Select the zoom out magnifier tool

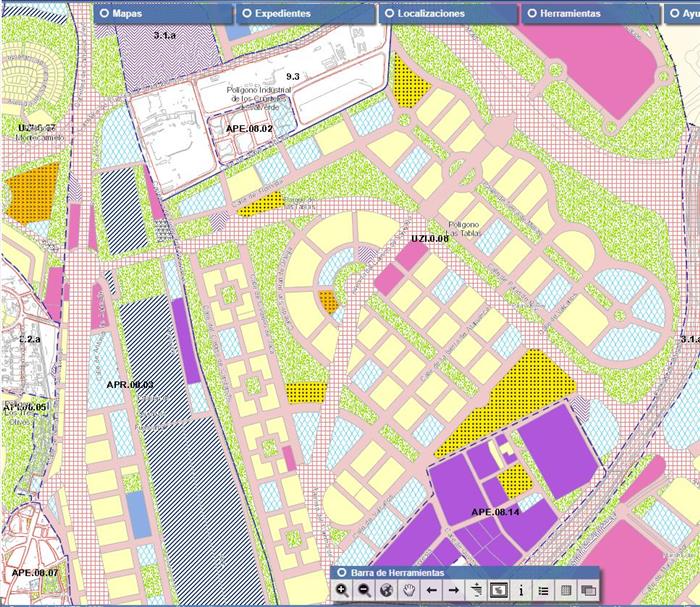pyautogui.click(x=365, y=590)
